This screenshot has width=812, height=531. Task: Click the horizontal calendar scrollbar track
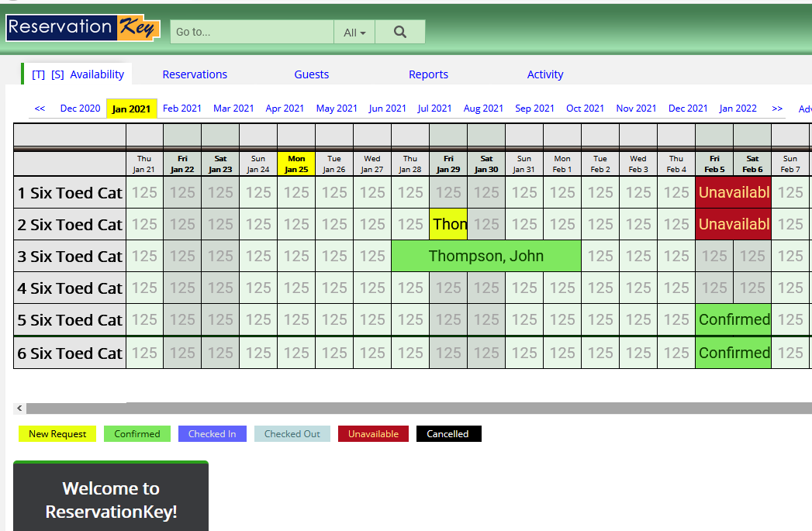pyautogui.click(x=465, y=408)
